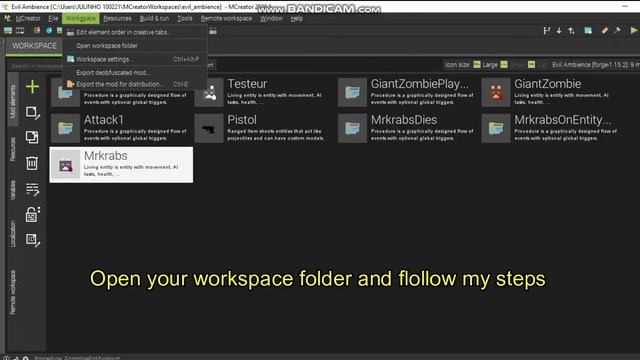Open the Resources menu
The image size is (640, 360).
(x=118, y=18)
